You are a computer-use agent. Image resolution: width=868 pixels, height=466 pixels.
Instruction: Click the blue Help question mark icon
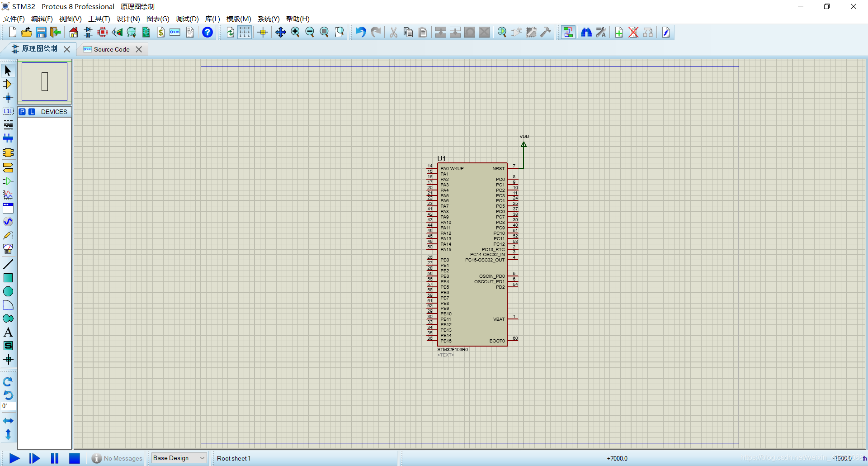(x=208, y=32)
